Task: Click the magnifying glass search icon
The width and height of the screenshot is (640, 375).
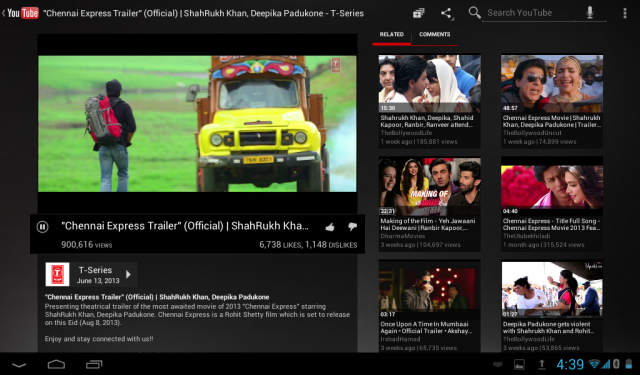Action: 474,12
